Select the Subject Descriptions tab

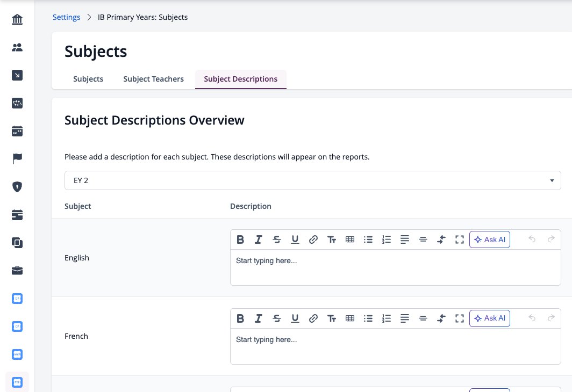pyautogui.click(x=241, y=79)
